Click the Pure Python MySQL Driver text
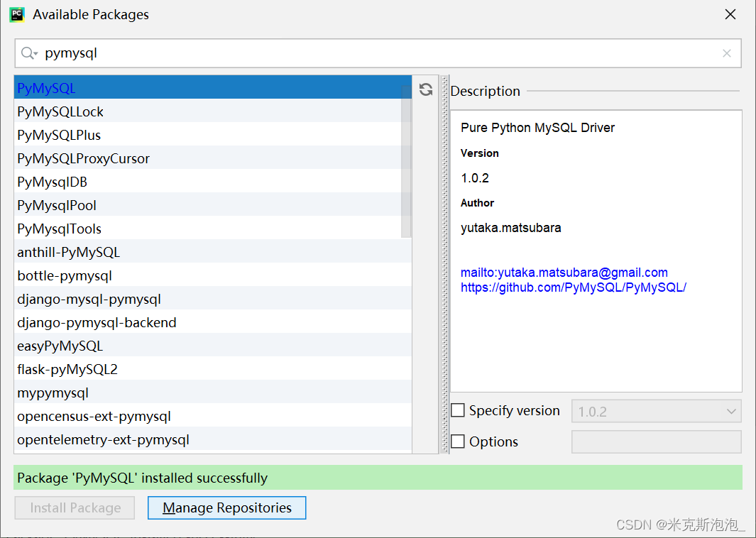Image resolution: width=756 pixels, height=538 pixels. 537,127
